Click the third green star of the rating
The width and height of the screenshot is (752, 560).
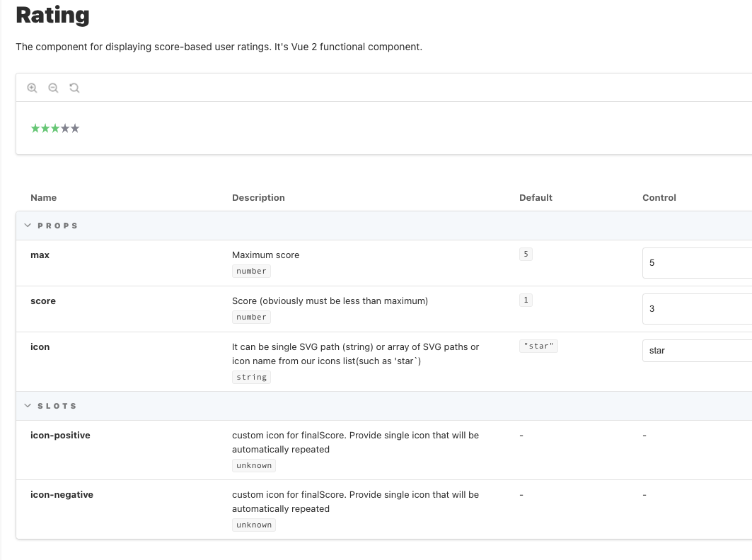(55, 128)
